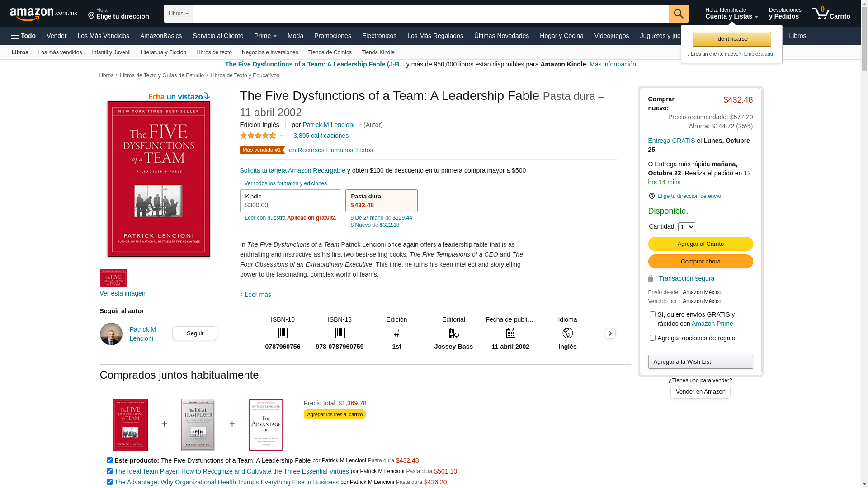Select the Tienda Kindle tab
The width and height of the screenshot is (868, 488).
378,52
